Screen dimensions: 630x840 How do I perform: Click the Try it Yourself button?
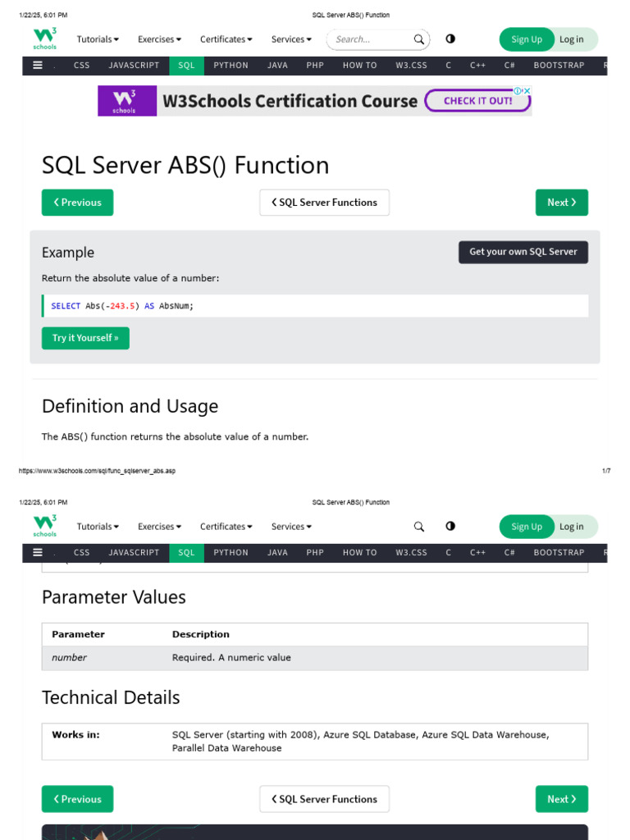point(85,338)
